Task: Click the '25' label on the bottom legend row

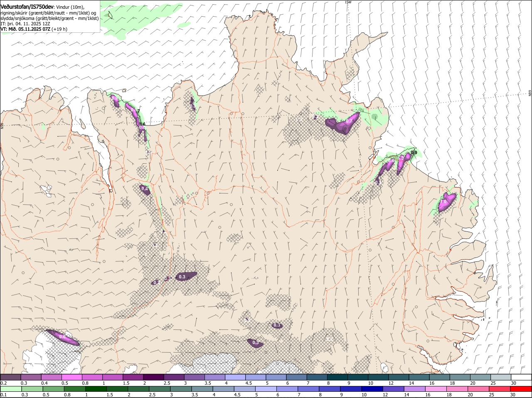Action: coord(491,395)
